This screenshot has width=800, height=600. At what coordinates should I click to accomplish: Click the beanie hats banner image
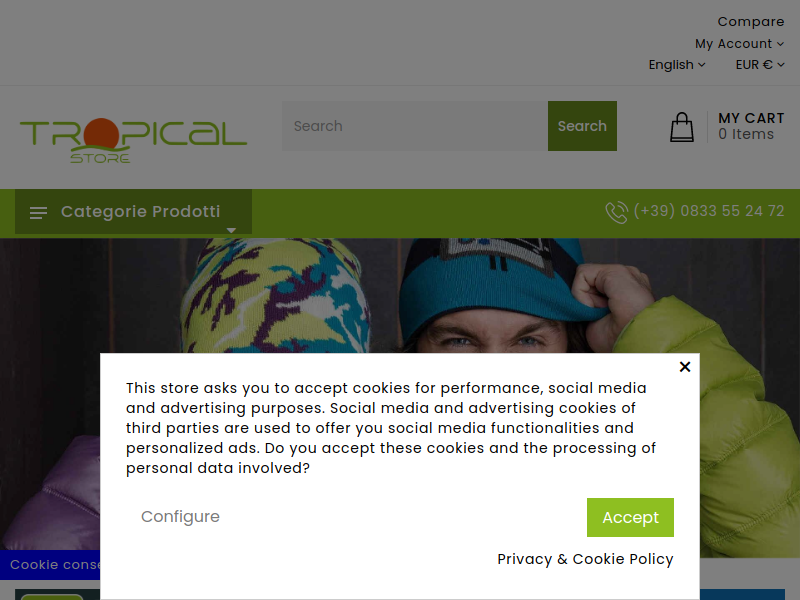click(x=400, y=296)
